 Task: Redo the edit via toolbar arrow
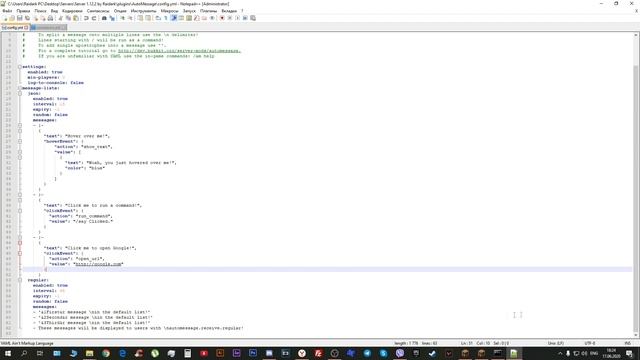tap(94, 18)
